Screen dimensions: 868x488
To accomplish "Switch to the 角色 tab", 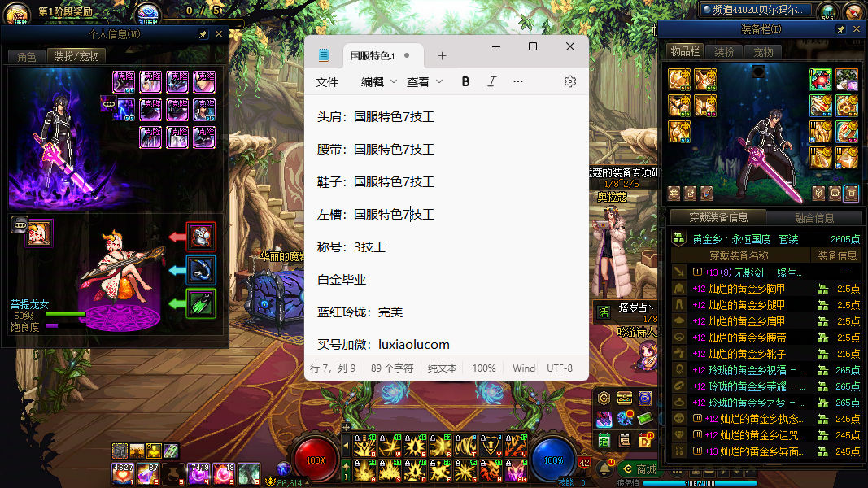I will click(x=26, y=56).
